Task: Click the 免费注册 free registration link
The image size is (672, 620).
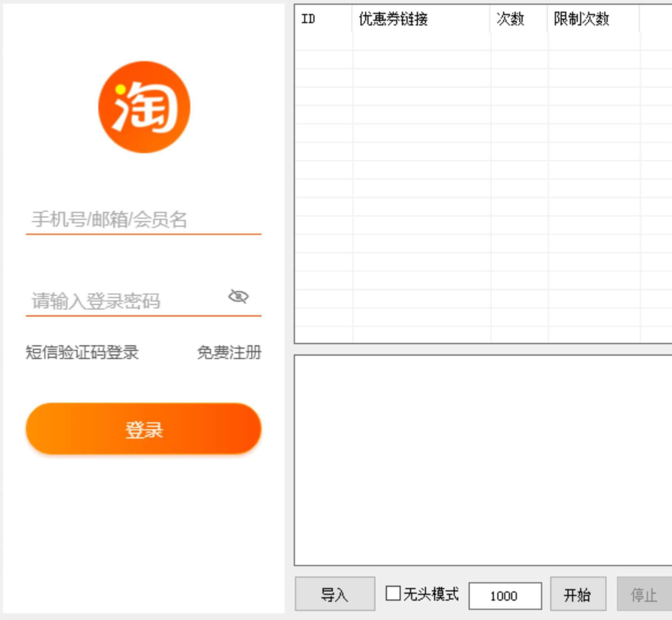Action: click(230, 353)
